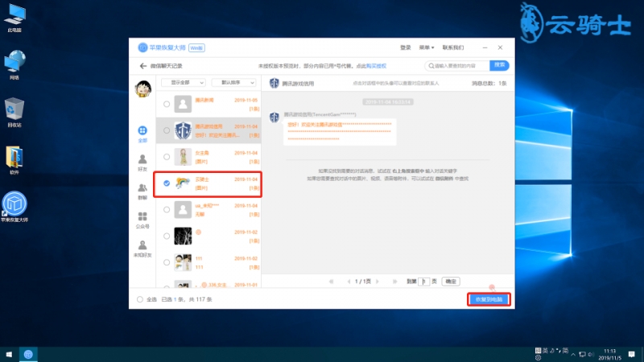Click the 购买授权 link

point(376,66)
